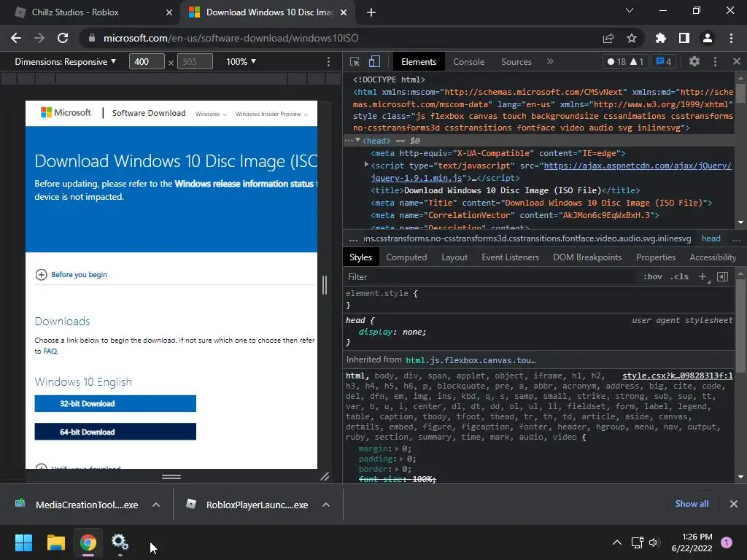
Task: Select the head breadcrumb item
Action: [711, 238]
